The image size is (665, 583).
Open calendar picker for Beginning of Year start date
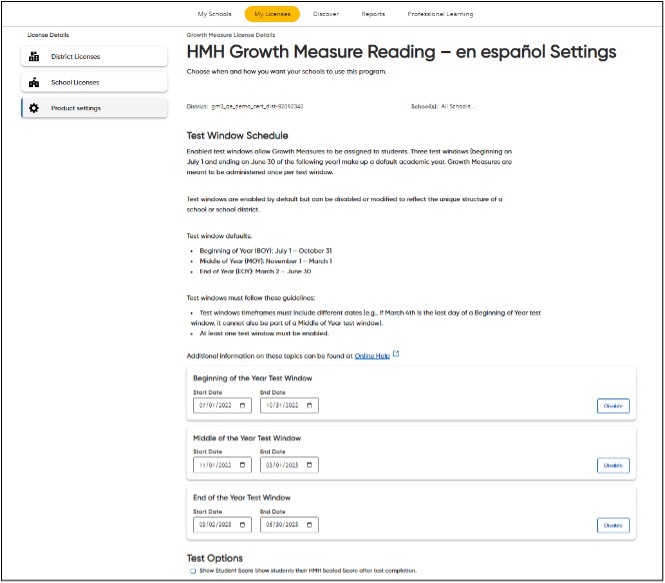click(x=243, y=405)
